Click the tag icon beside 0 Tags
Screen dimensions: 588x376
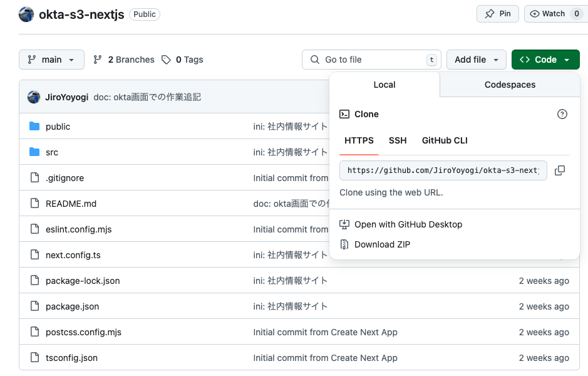[166, 60]
